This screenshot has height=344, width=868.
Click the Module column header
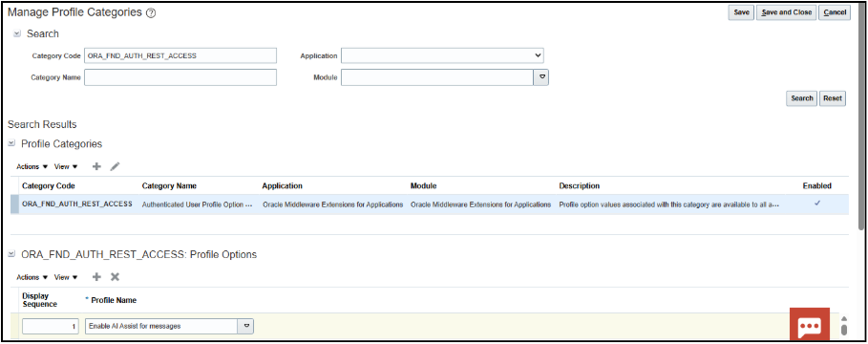(x=423, y=185)
